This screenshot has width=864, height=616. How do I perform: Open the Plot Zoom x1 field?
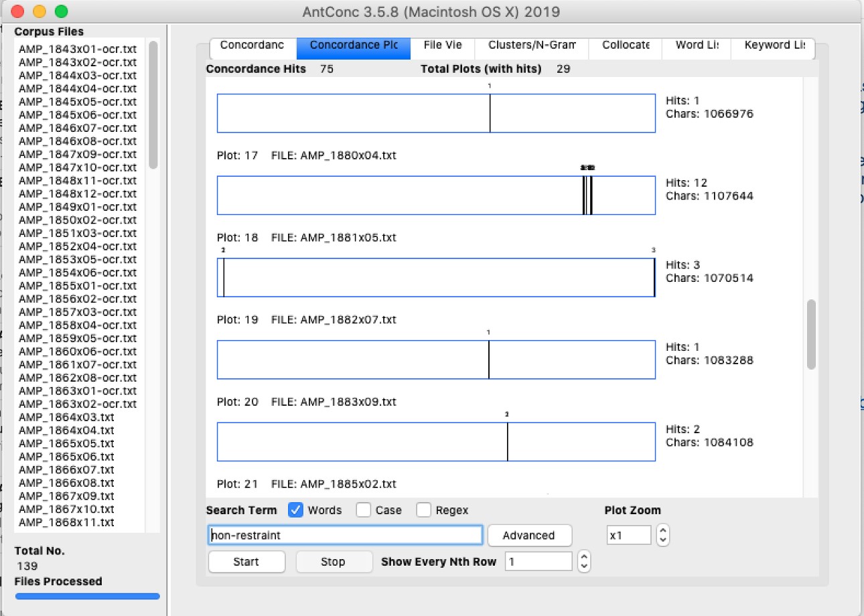click(629, 535)
